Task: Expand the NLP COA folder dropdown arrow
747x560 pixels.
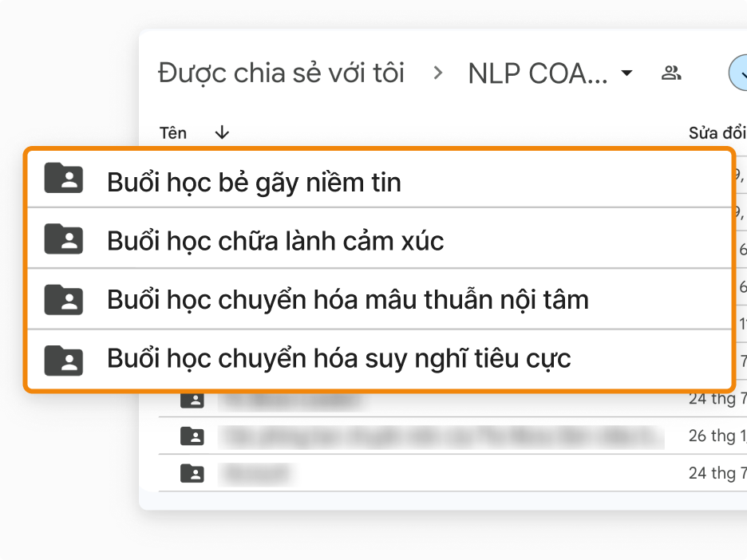Action: click(x=627, y=73)
